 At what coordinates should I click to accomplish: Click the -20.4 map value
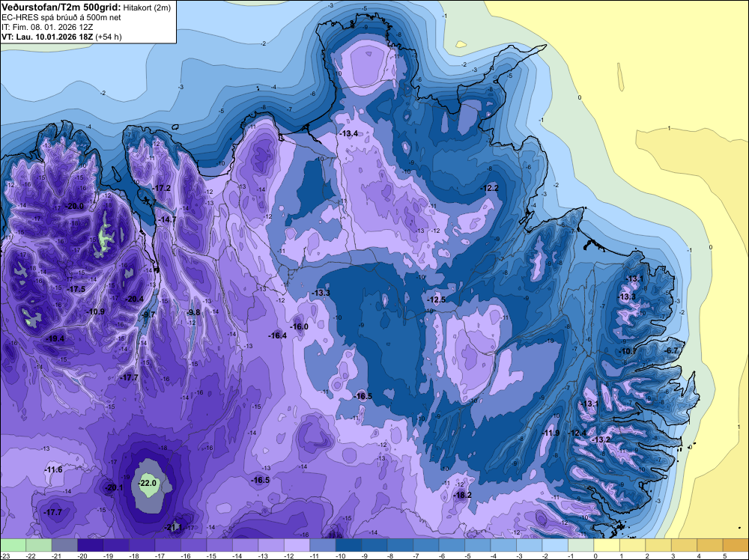134,299
